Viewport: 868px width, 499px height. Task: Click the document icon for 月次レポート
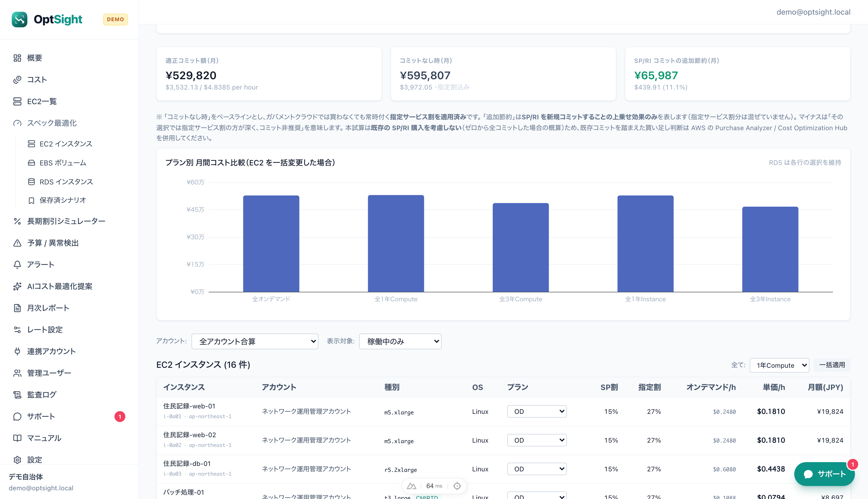click(17, 308)
